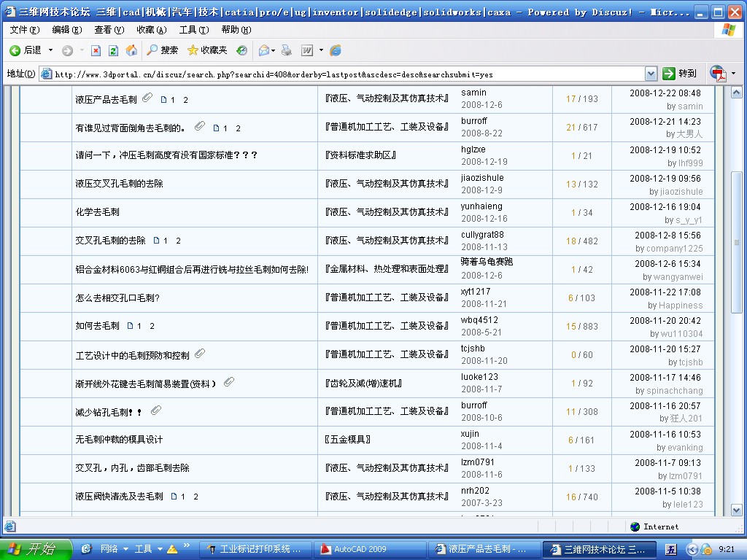Click paperclip beside 渐开线外花键去毛刺简易装置
Viewport: 747px width, 560px height.
coord(229,382)
